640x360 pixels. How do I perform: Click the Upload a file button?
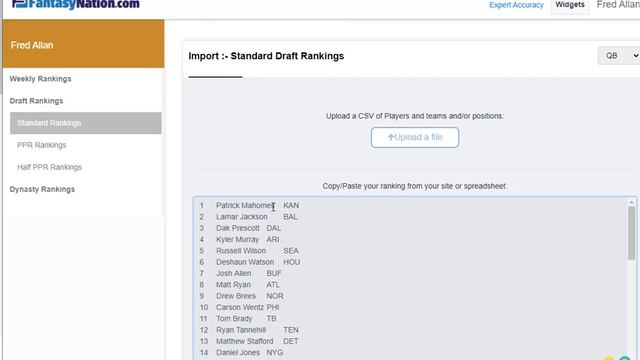coord(415,138)
